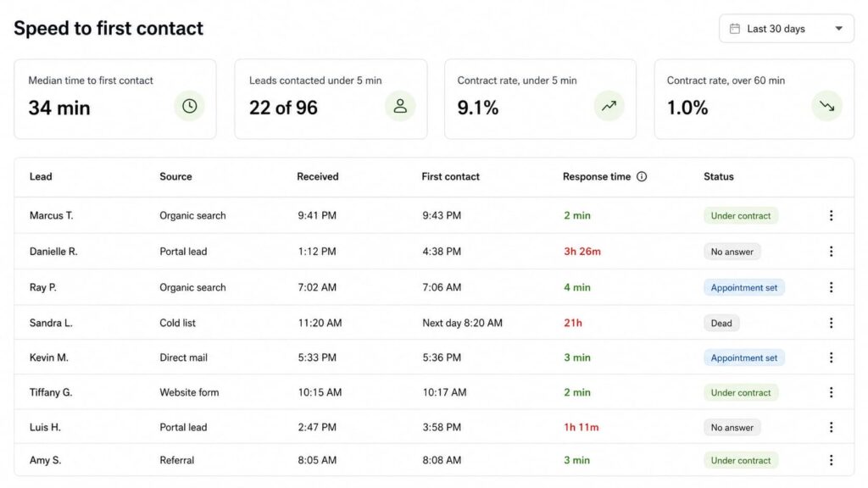Click the Source column header
868x488 pixels.
click(x=175, y=176)
